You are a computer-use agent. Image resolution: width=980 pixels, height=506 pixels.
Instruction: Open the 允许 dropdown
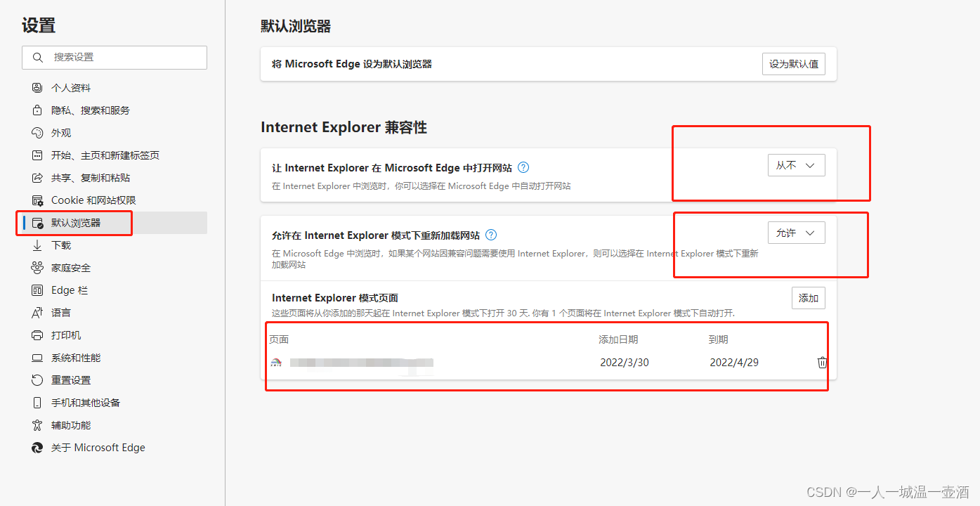coord(797,233)
